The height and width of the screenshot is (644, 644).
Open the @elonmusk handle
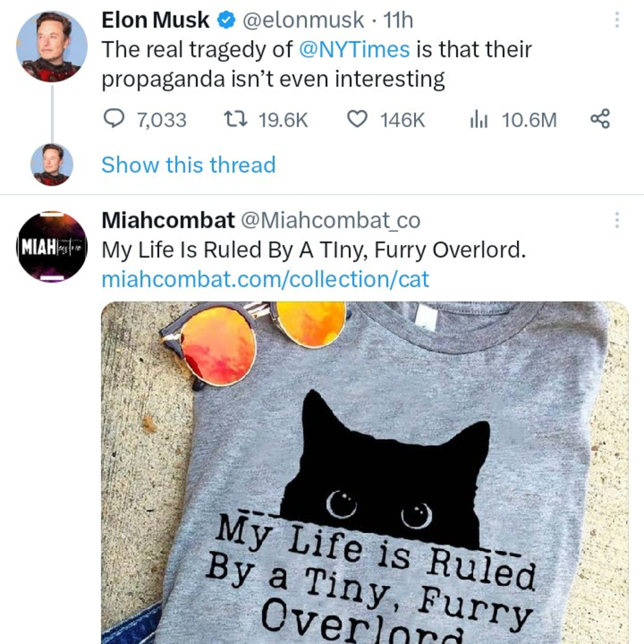(x=303, y=20)
